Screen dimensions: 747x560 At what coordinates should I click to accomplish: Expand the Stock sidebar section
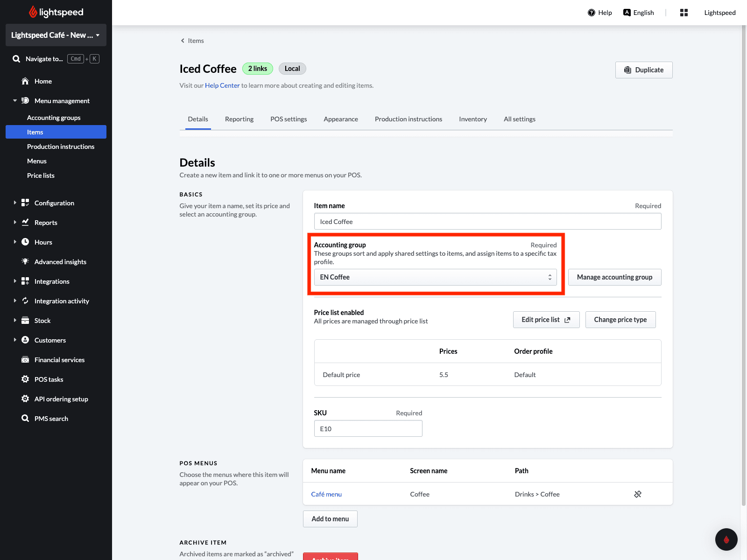(x=42, y=321)
